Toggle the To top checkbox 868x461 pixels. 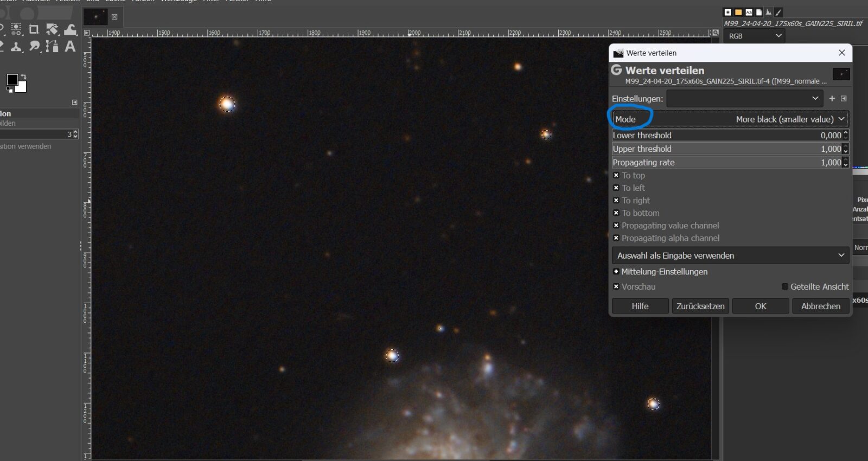click(616, 175)
